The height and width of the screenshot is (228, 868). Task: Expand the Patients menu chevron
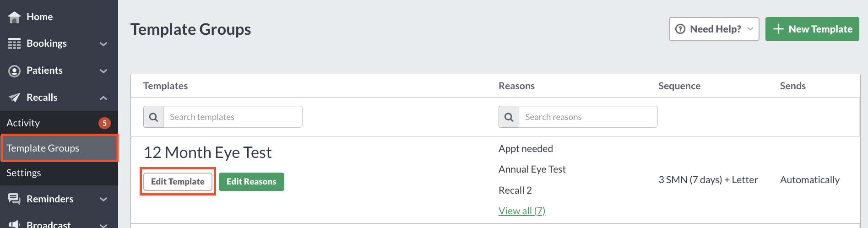103,71
